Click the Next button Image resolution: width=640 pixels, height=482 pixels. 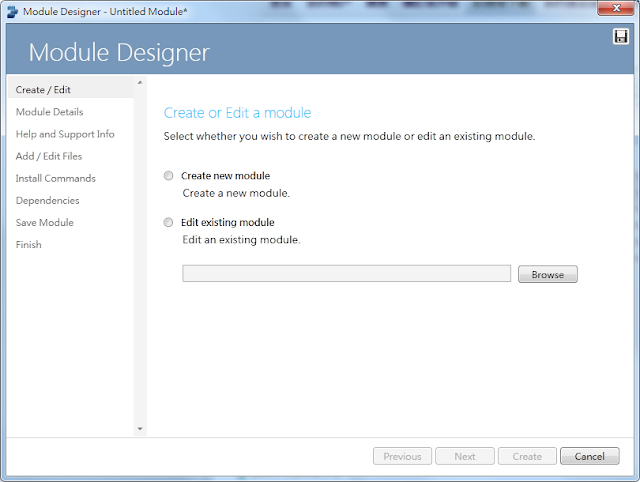pyautogui.click(x=465, y=456)
